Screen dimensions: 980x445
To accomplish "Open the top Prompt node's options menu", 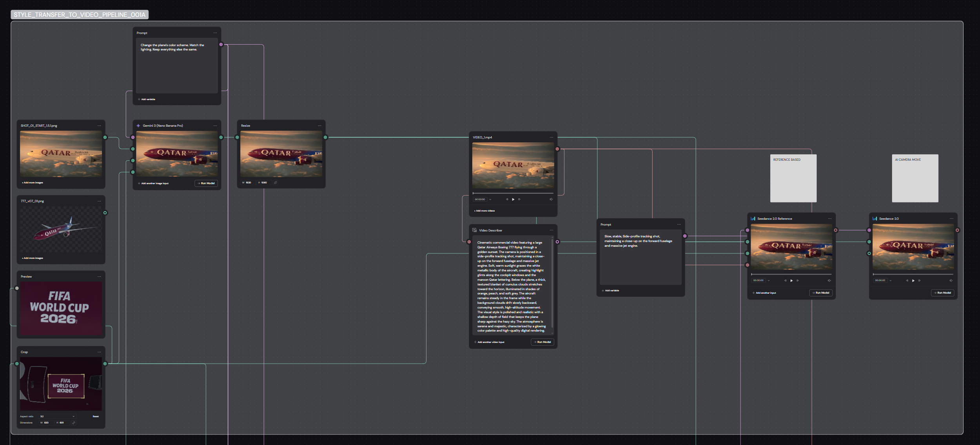I will [215, 33].
